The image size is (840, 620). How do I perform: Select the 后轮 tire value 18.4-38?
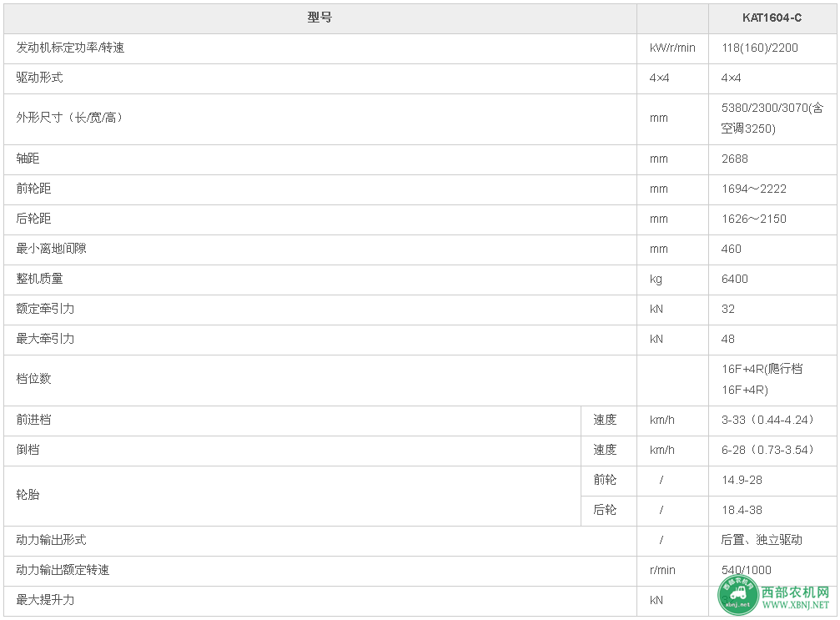click(x=742, y=510)
